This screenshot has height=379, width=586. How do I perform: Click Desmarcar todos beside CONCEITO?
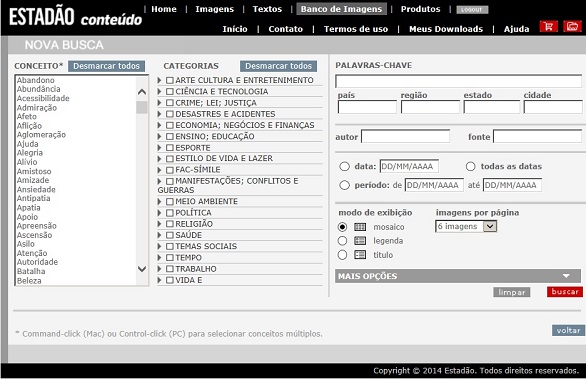coord(106,66)
